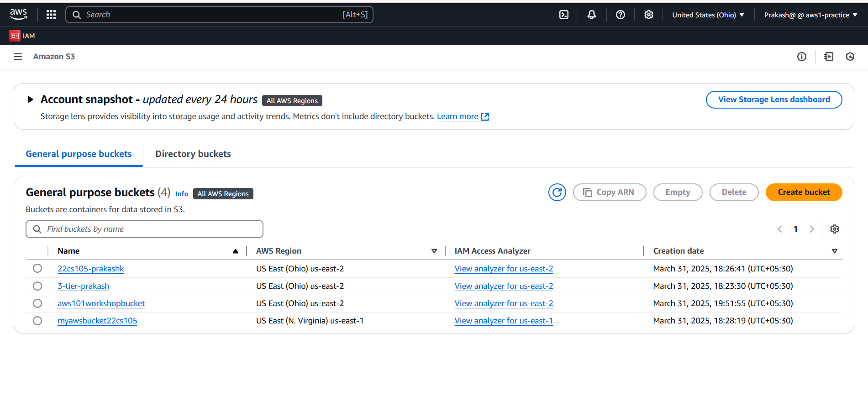Click the hexagon icon at top right
868x401 pixels.
pos(850,57)
